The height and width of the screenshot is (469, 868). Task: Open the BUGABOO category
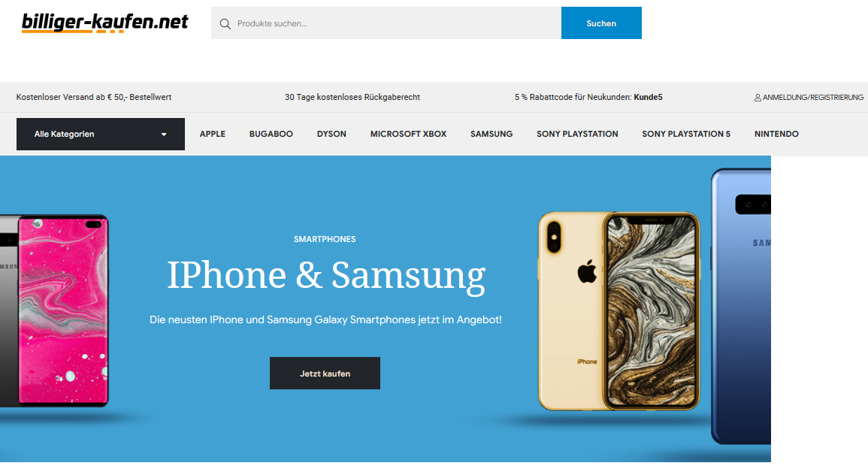(x=271, y=134)
